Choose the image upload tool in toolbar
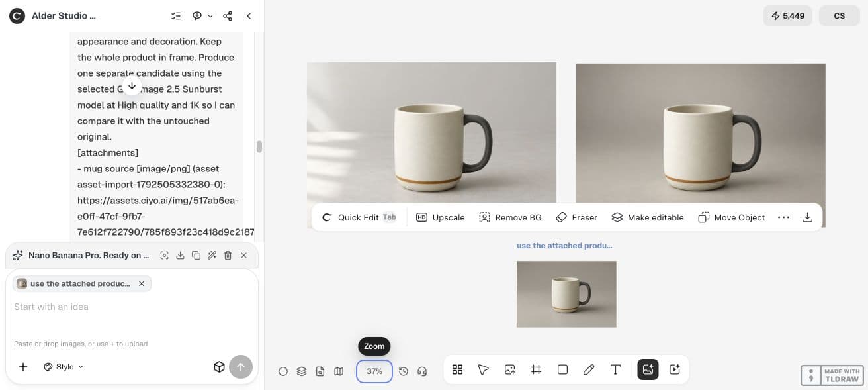The width and height of the screenshot is (868, 390). tap(510, 369)
